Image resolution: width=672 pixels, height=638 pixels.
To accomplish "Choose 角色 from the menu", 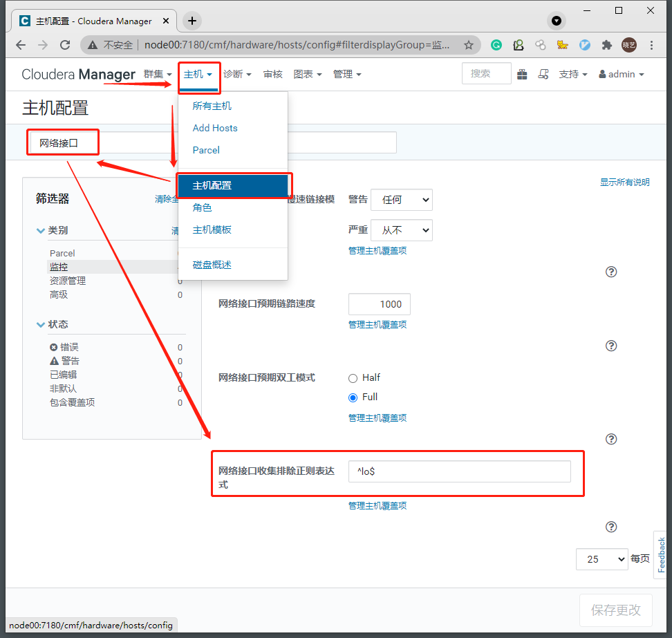I will (202, 207).
